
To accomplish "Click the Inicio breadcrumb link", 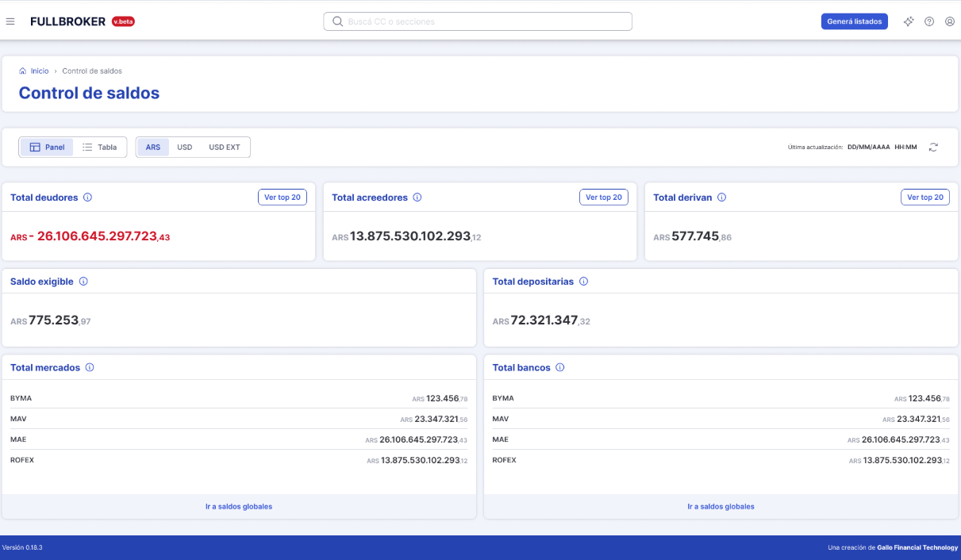I will pos(40,71).
